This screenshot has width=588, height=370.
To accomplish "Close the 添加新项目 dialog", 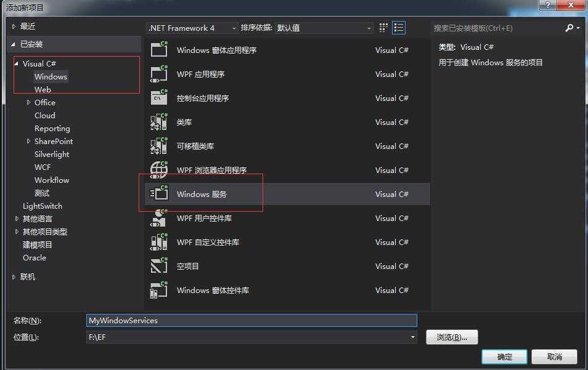I will coord(570,5).
